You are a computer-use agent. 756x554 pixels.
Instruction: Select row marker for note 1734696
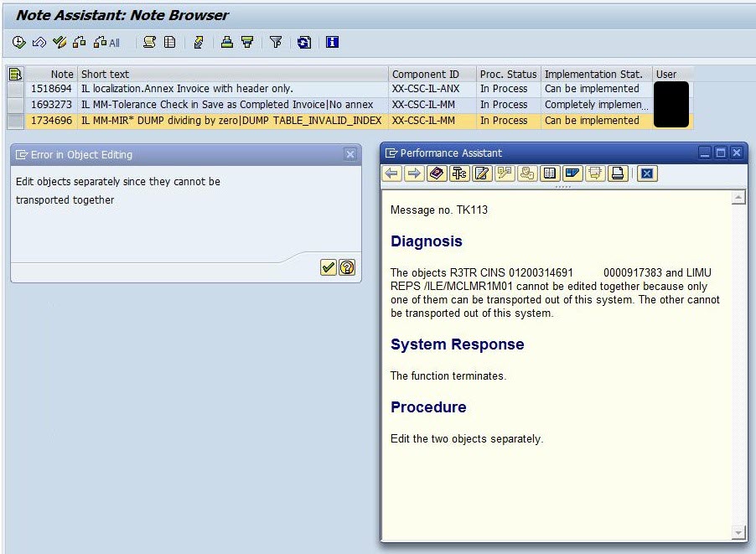[15, 121]
